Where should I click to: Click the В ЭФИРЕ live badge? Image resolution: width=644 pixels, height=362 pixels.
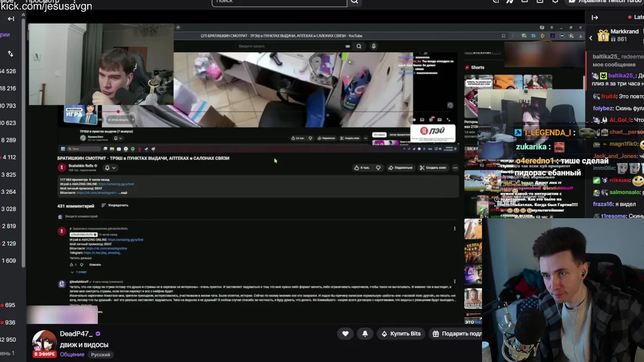coord(44,354)
